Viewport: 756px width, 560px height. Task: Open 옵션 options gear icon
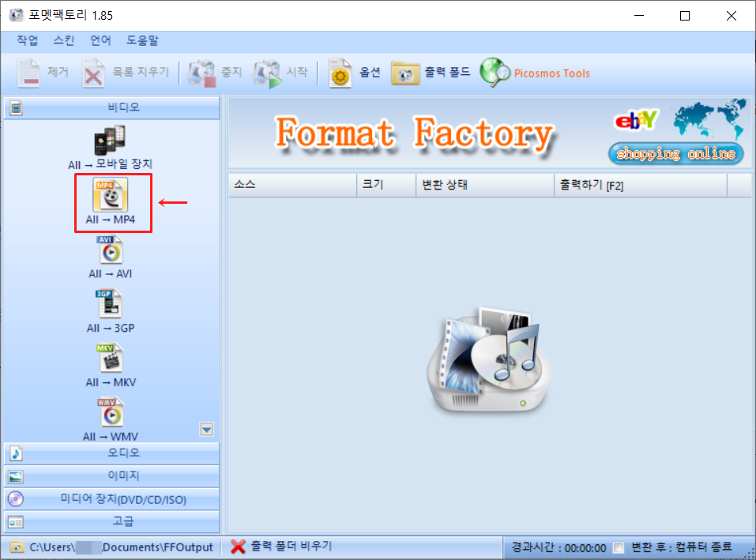pyautogui.click(x=340, y=73)
